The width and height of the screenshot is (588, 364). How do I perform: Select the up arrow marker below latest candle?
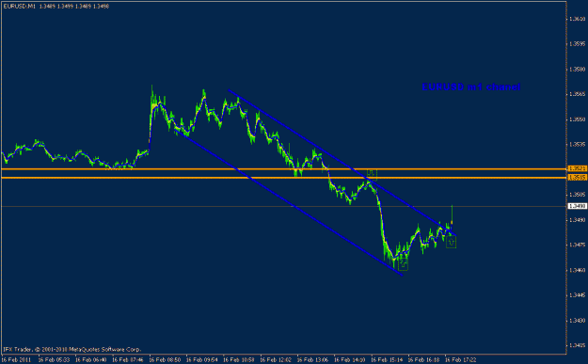click(x=452, y=243)
